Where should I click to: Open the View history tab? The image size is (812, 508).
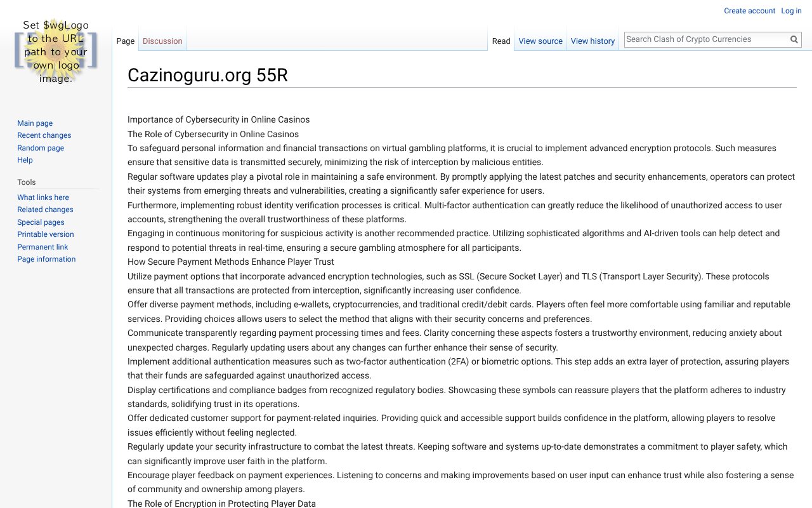coord(593,41)
